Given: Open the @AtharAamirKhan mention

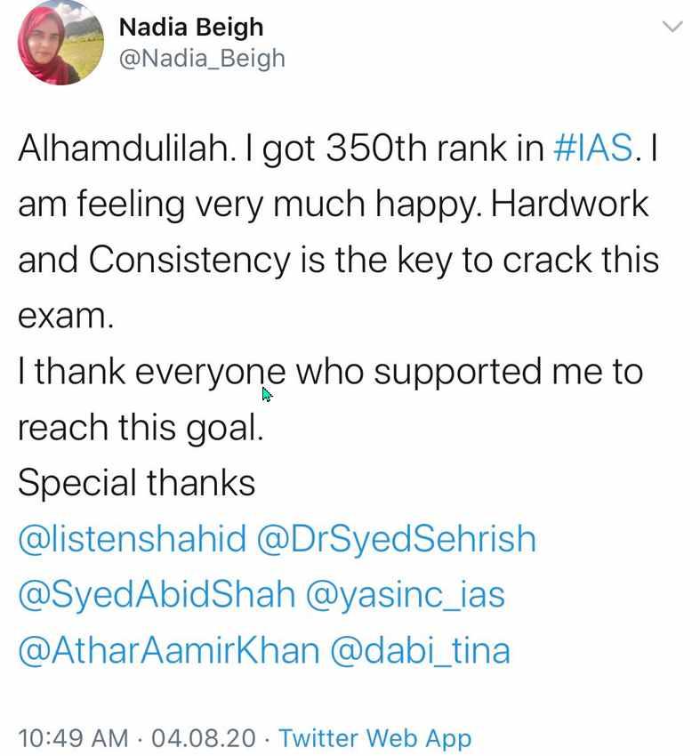Looking at the screenshot, I should 168,650.
